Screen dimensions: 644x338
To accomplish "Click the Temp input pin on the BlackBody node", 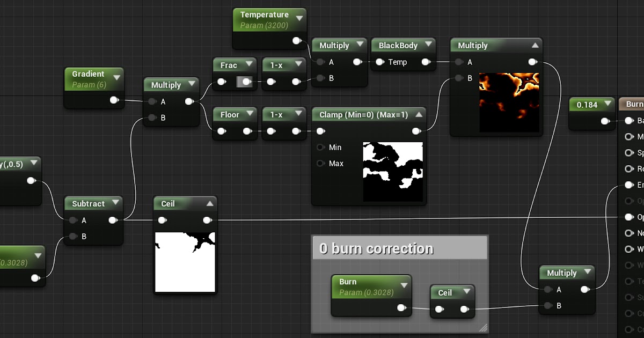I will pyautogui.click(x=379, y=62).
